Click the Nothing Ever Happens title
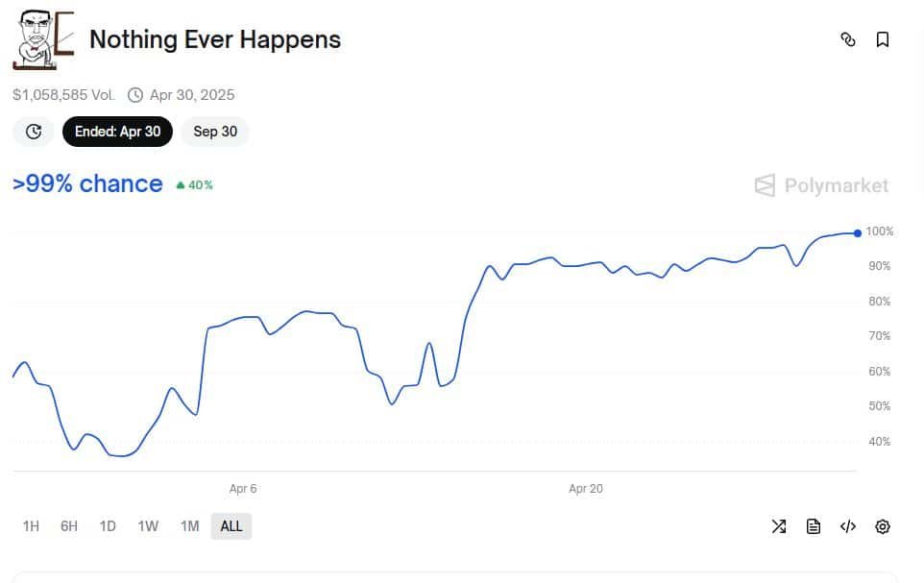Screen dimensions: 924x583 215,40
